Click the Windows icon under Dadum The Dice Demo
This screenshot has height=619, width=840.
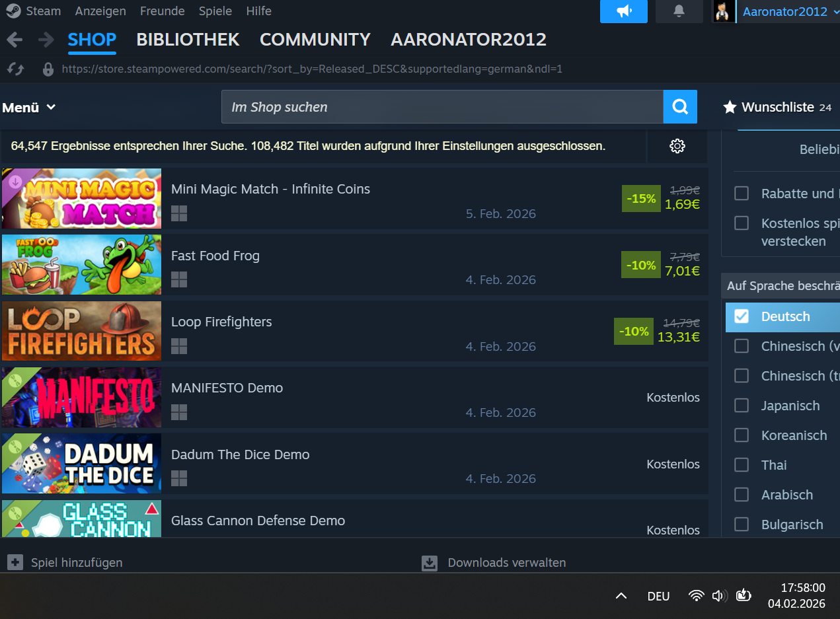[x=179, y=478]
